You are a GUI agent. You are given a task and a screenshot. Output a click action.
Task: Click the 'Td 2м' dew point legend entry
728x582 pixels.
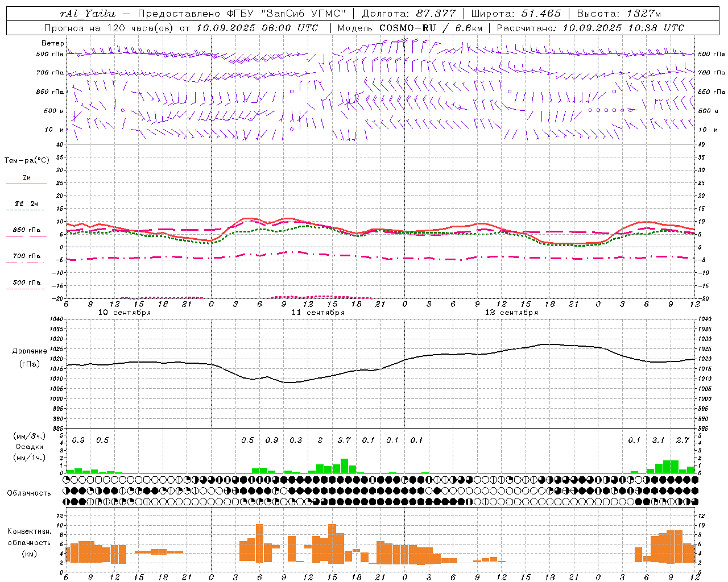coord(27,203)
